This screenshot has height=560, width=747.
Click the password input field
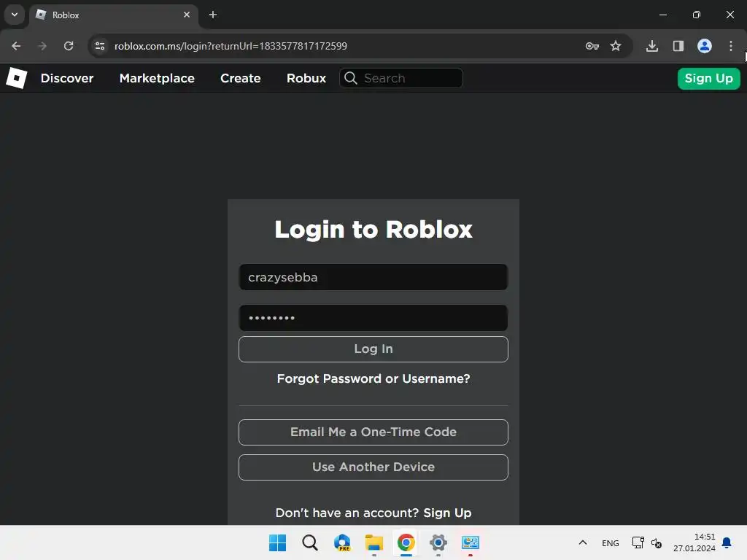pyautogui.click(x=373, y=318)
